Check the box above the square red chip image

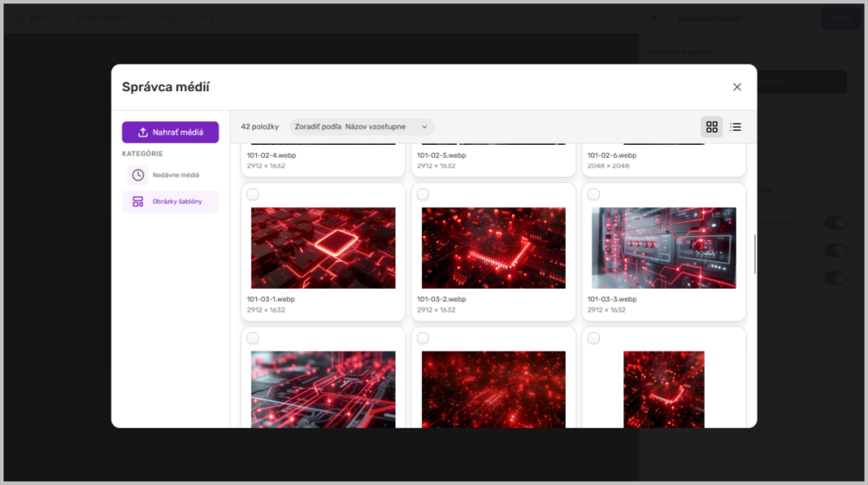pos(594,338)
